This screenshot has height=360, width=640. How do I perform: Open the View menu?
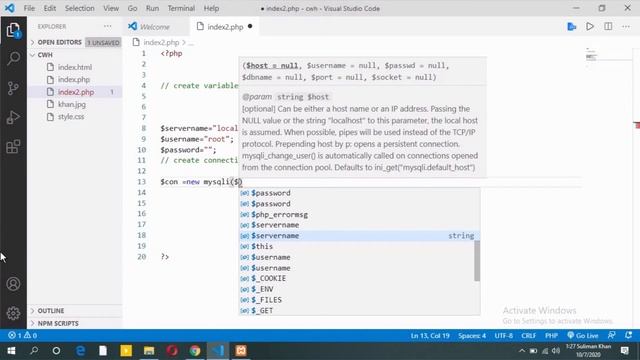coord(111,8)
